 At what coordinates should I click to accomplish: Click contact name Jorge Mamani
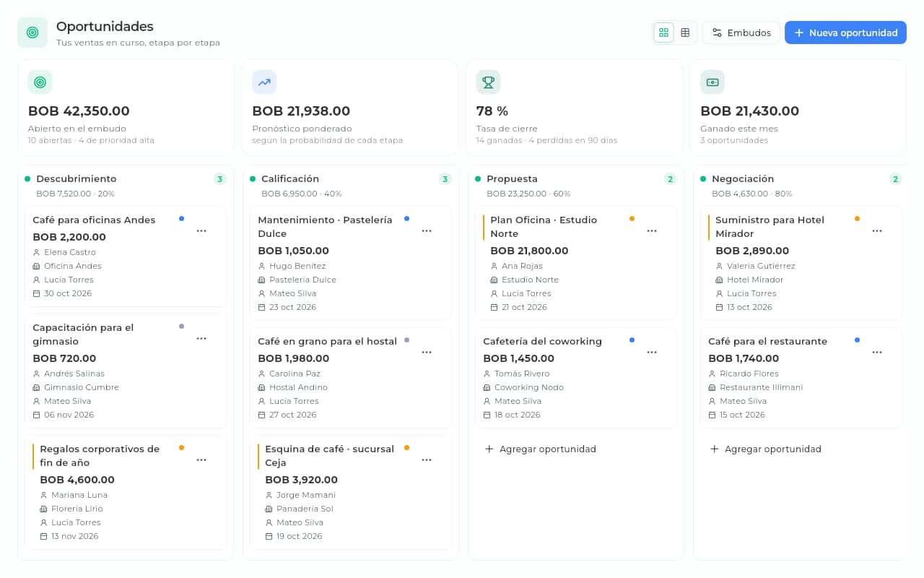tap(306, 495)
